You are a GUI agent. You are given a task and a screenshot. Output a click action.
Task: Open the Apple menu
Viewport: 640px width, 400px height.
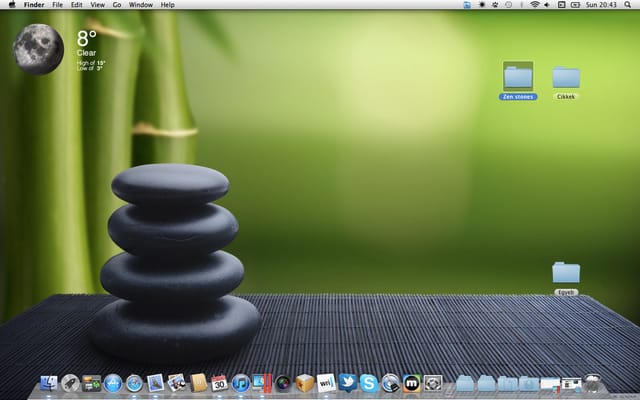click(12, 5)
